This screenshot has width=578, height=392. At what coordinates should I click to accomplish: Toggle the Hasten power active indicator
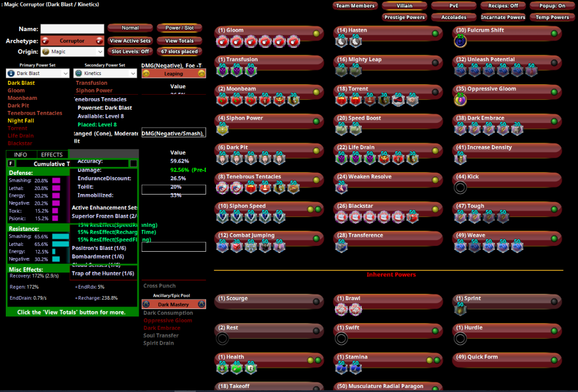point(435,33)
